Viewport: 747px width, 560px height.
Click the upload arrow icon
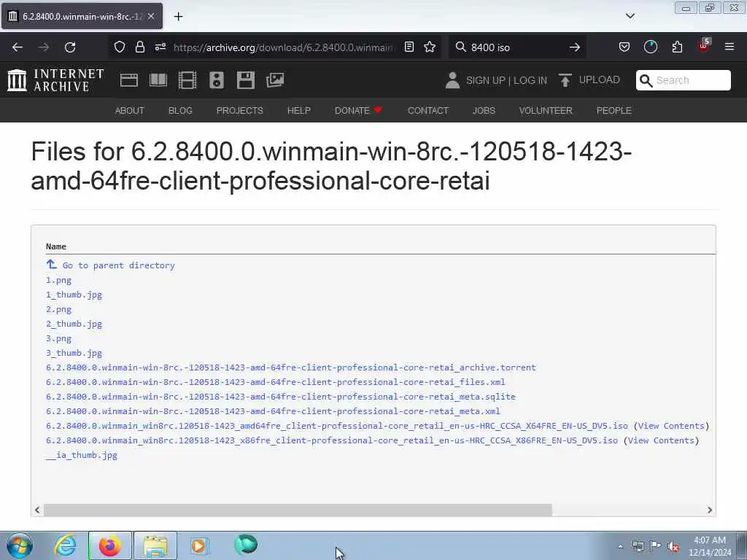tap(565, 80)
